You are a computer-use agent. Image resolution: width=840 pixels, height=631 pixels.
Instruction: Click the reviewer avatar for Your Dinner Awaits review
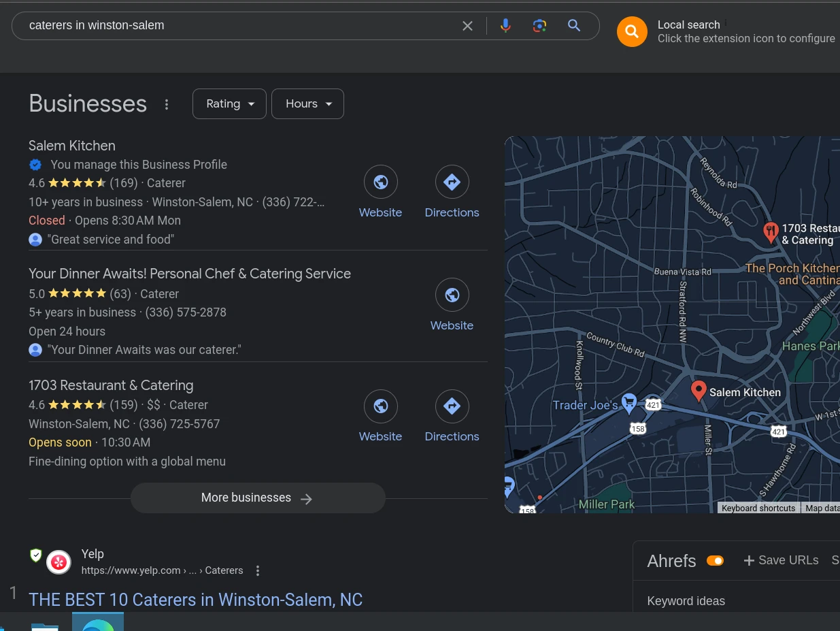coord(35,350)
